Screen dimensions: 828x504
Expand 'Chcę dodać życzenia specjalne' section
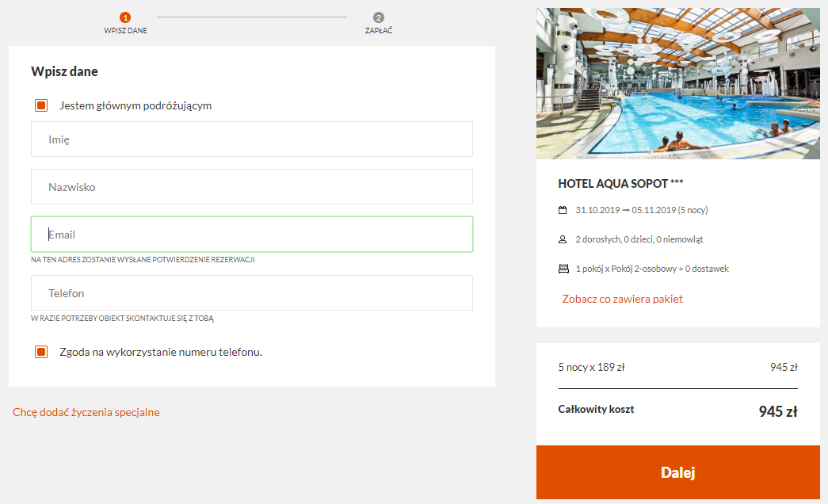(86, 412)
